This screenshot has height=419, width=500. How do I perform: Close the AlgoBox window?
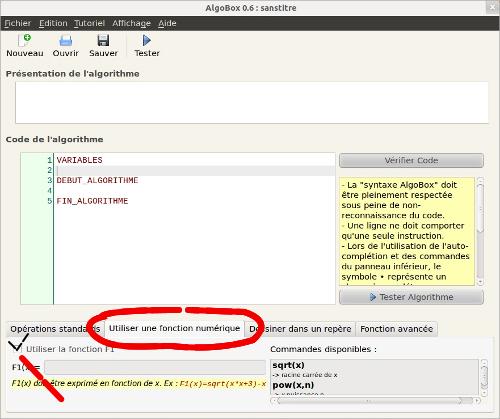[492, 7]
